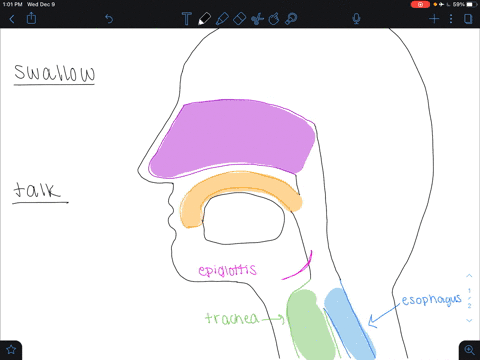Select the Text tool
Screen dimensions: 480x360
[x=187, y=19]
